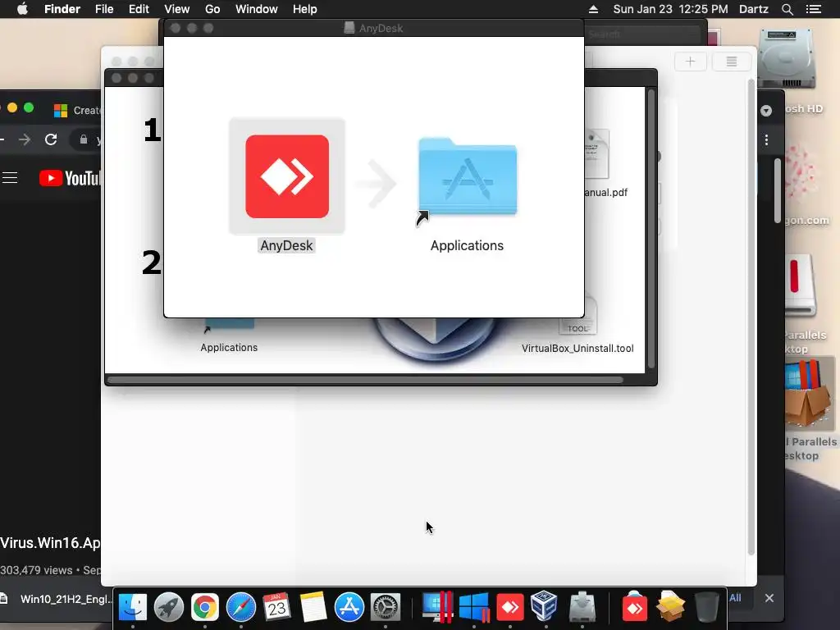Select VirtualBox_Uninstall.tool file icon
Image resolution: width=840 pixels, height=630 pixels.
[x=577, y=317]
